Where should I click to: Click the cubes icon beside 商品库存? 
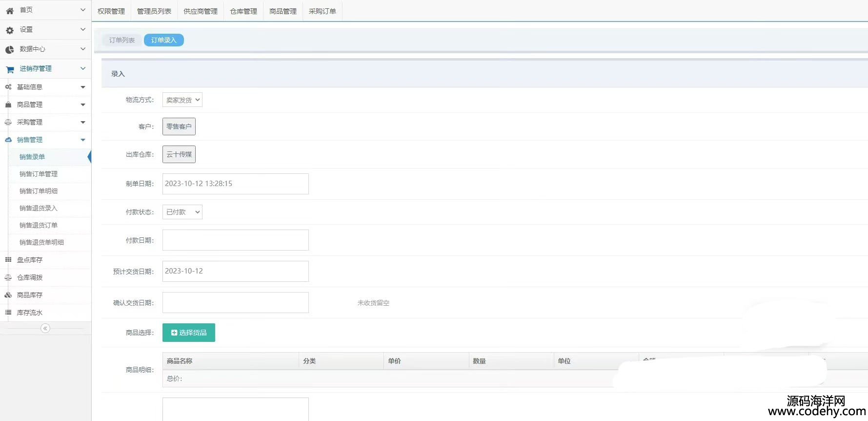click(8, 295)
